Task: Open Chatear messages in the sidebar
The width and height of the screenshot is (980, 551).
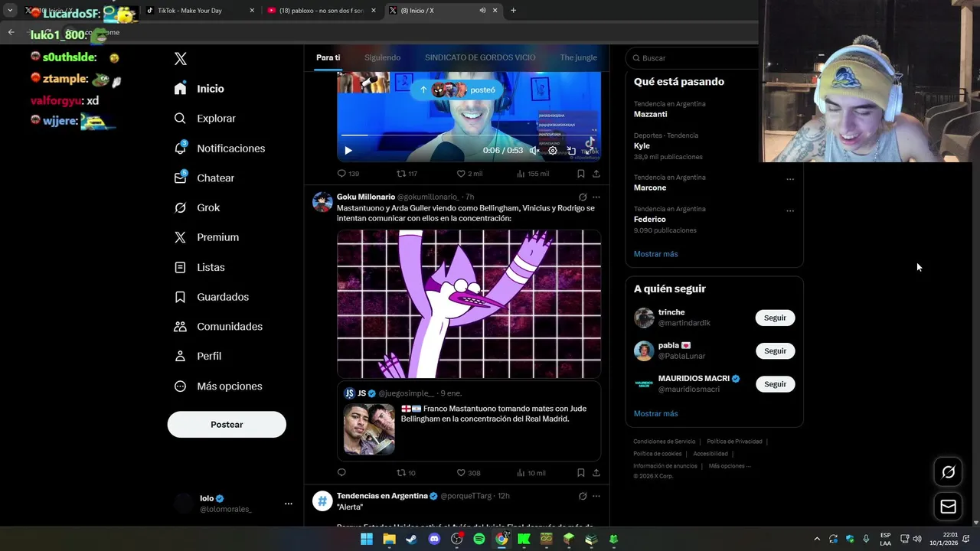Action: [x=204, y=178]
